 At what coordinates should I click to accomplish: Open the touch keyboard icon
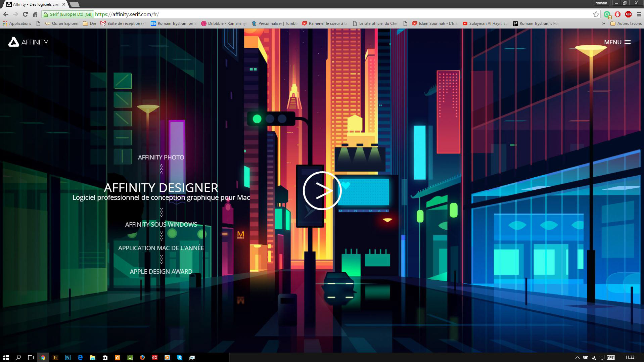click(611, 358)
